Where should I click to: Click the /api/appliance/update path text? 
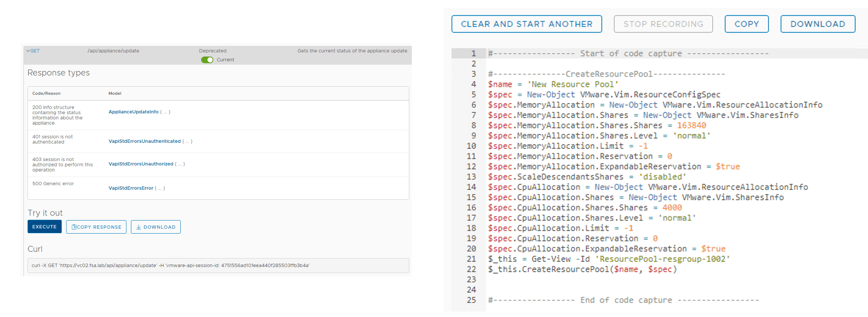(x=113, y=51)
